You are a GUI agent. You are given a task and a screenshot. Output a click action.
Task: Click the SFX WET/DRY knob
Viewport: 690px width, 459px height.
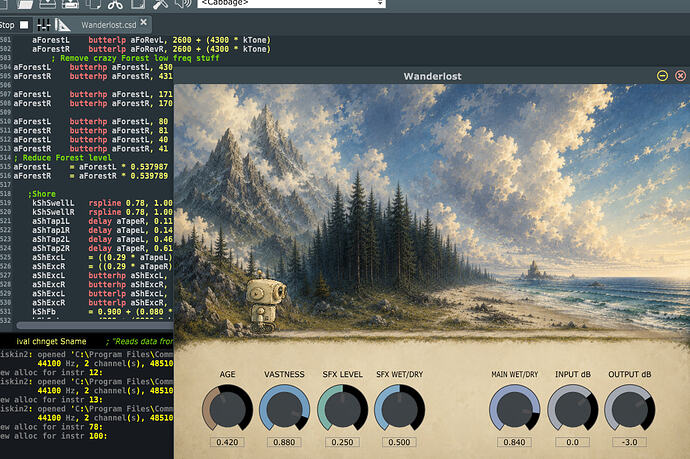[x=399, y=408]
